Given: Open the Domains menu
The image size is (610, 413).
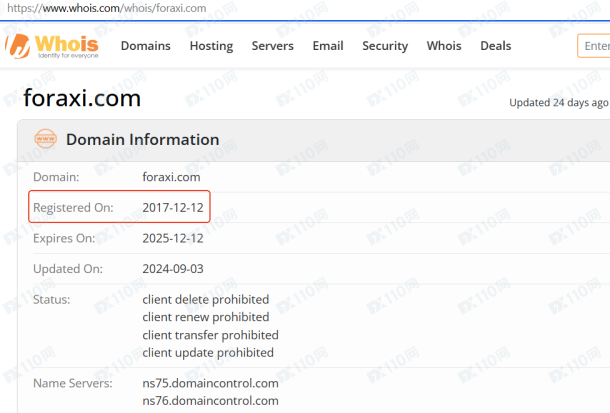Looking at the screenshot, I should [x=145, y=46].
